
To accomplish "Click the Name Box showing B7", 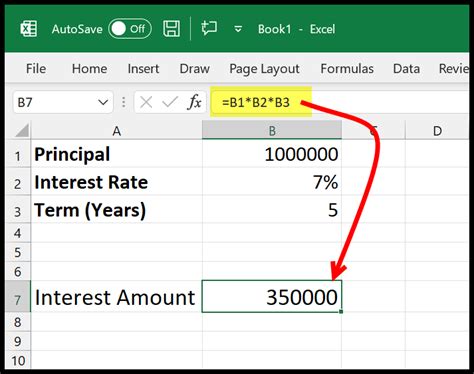I will (63, 102).
